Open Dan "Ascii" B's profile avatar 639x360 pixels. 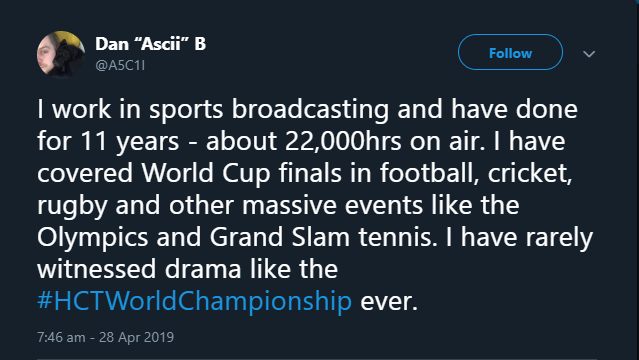tap(61, 54)
